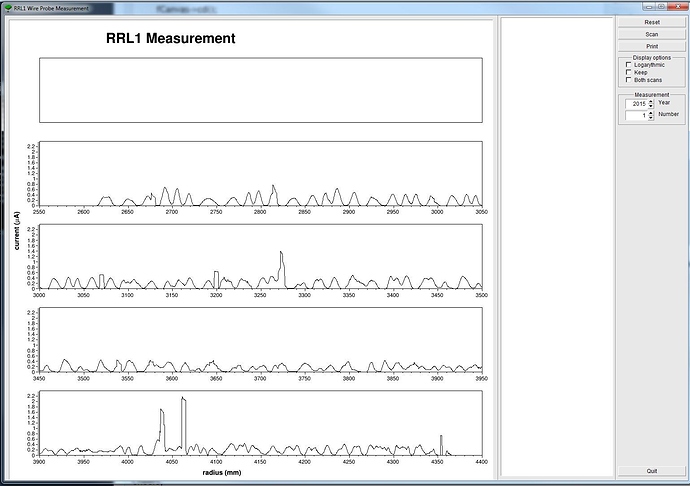The height and width of the screenshot is (486, 690).
Task: Select the plot covering radius 3000 to 3500
Action: coord(261,256)
